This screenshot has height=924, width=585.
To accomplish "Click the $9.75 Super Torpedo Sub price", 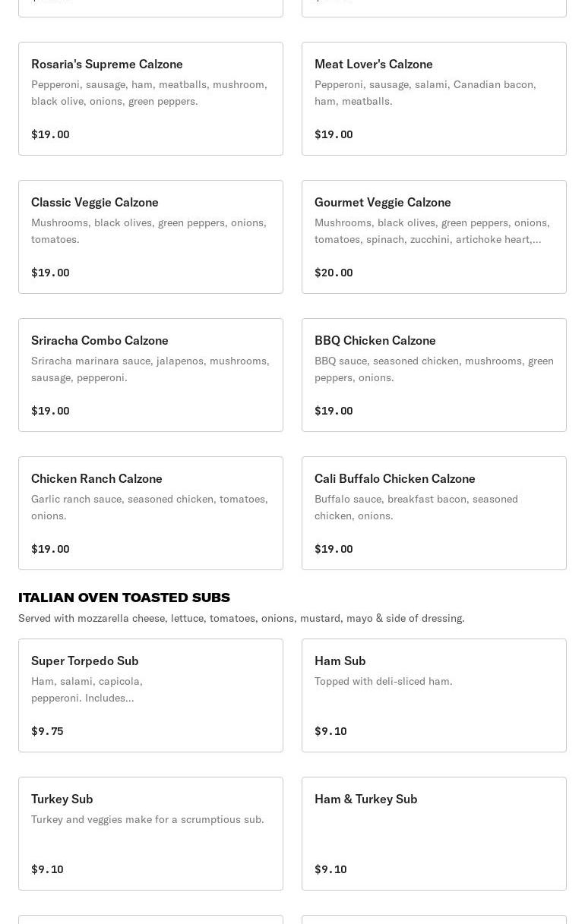I will pos(47,731).
